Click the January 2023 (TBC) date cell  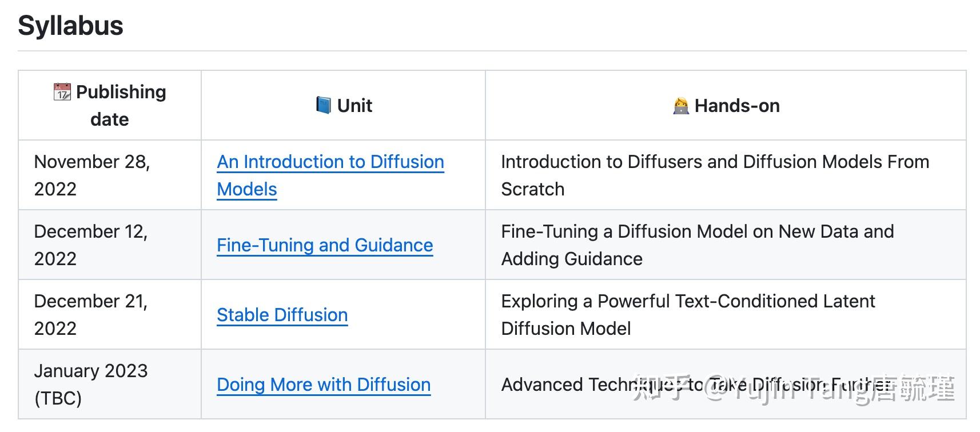(90, 384)
